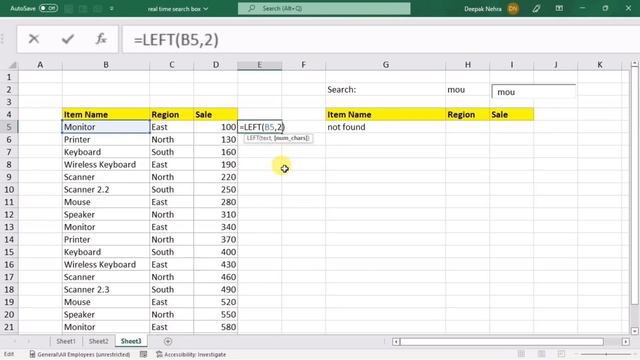Switch to Page Break Preview view

pos(561,354)
